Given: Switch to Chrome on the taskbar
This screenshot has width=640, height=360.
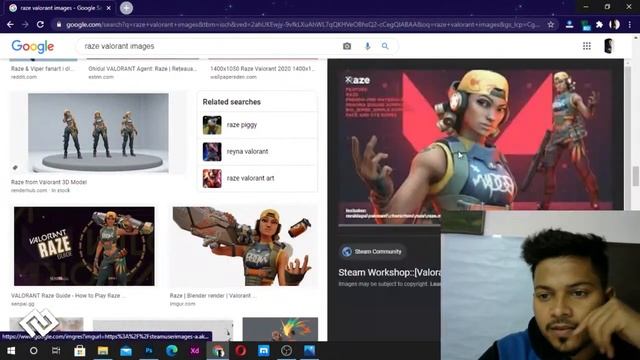Looking at the screenshot, I should [x=218, y=351].
